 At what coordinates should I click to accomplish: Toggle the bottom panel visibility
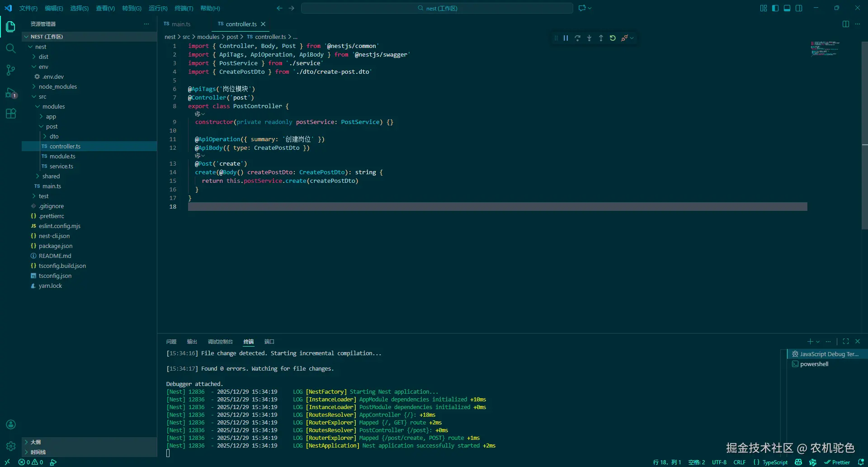point(787,8)
